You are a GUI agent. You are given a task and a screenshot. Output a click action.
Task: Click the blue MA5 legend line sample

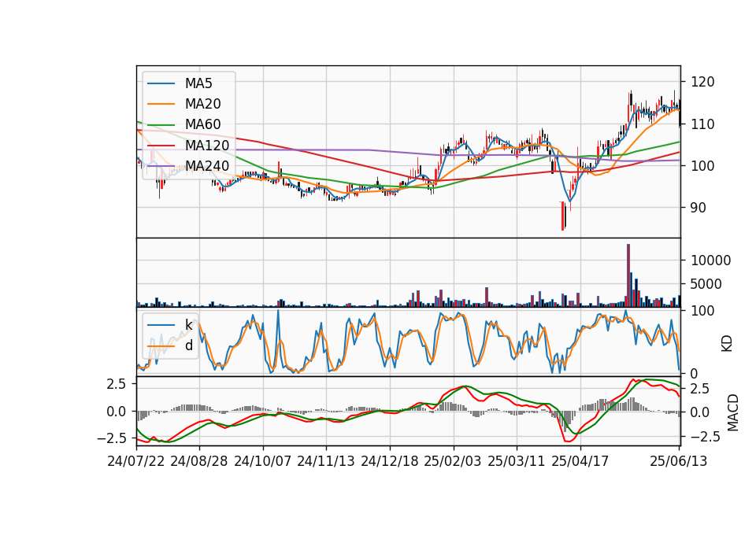click(x=161, y=84)
